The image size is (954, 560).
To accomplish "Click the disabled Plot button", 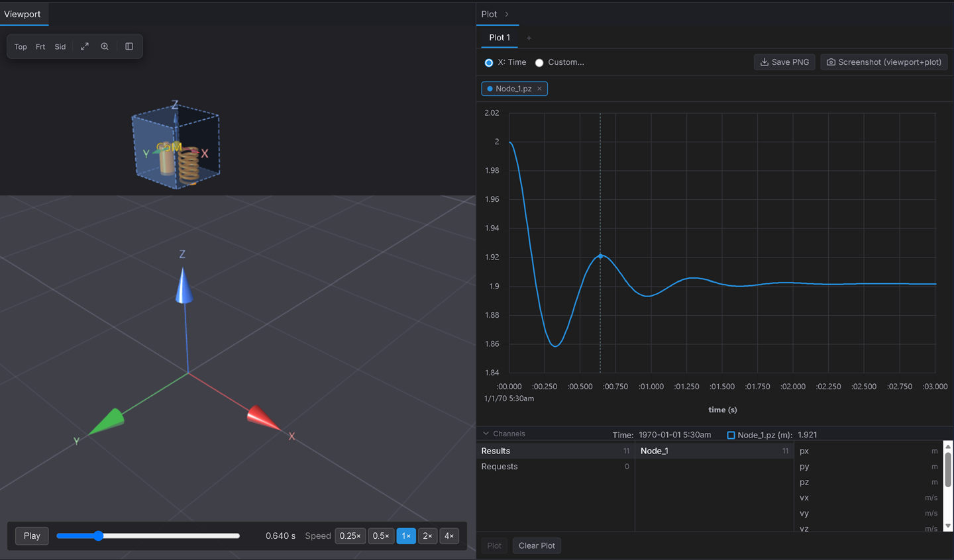I will [494, 545].
